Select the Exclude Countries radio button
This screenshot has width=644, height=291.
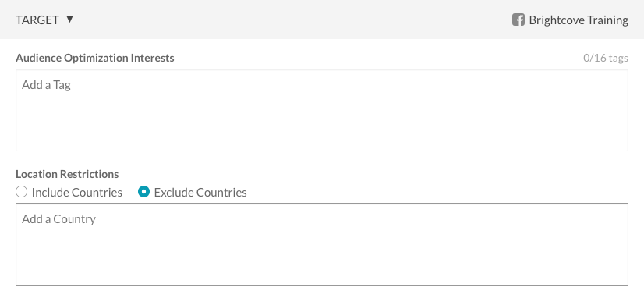143,192
